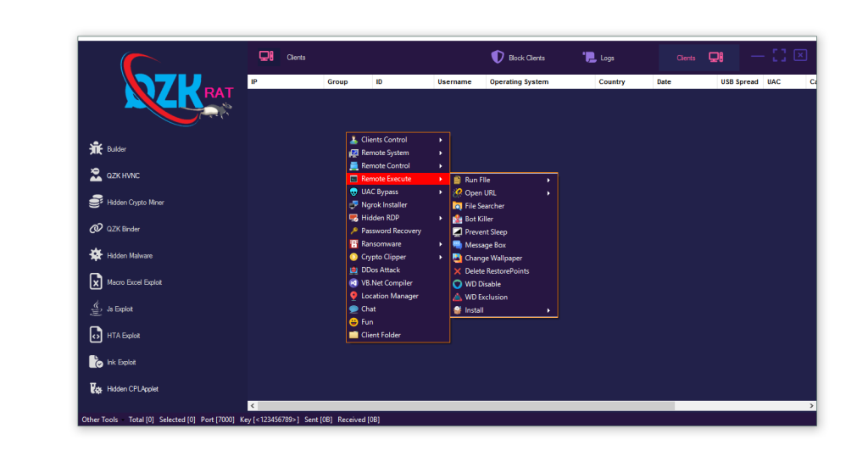Click the Port [7000] status text
The width and height of the screenshot is (868, 473).
(218, 420)
